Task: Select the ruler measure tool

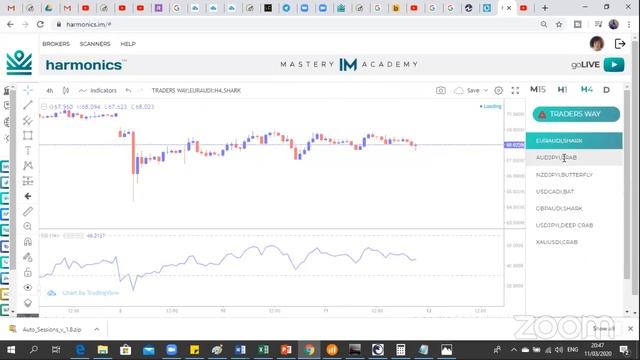Action: coord(28,211)
